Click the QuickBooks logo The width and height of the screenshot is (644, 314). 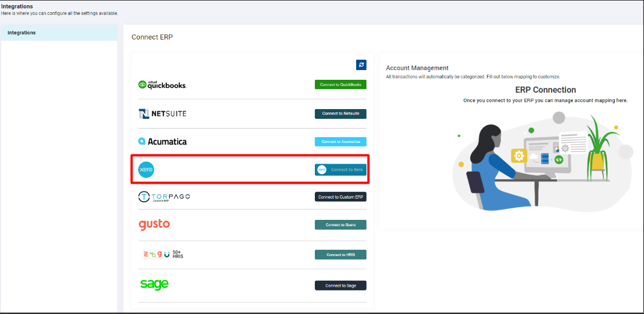coord(162,84)
